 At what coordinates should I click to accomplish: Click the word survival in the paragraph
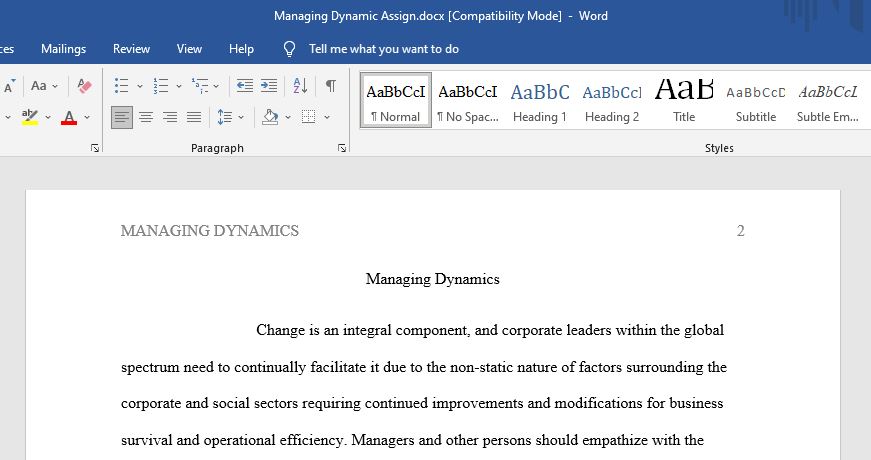pos(147,440)
